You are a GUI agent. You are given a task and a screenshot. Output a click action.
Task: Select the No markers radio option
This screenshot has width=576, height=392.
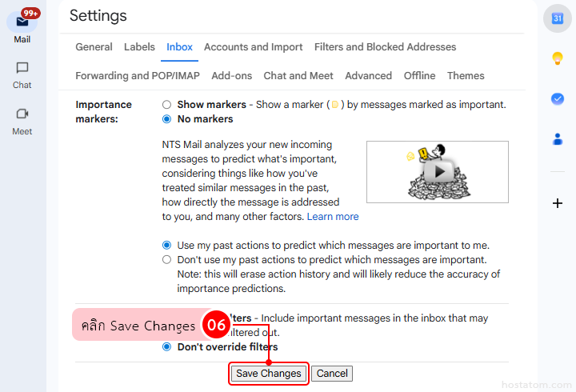pos(166,119)
